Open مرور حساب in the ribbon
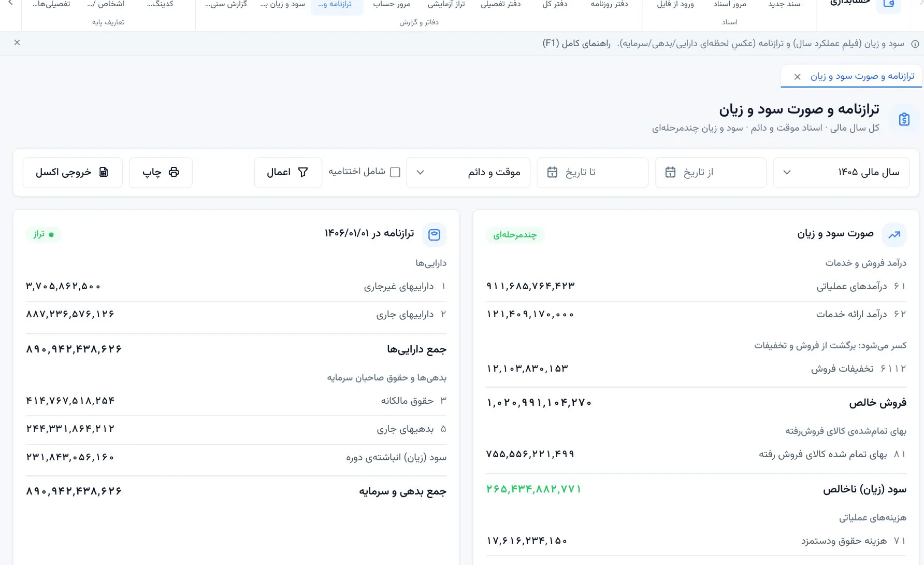Screen dimensions: 924x565 click(x=392, y=5)
